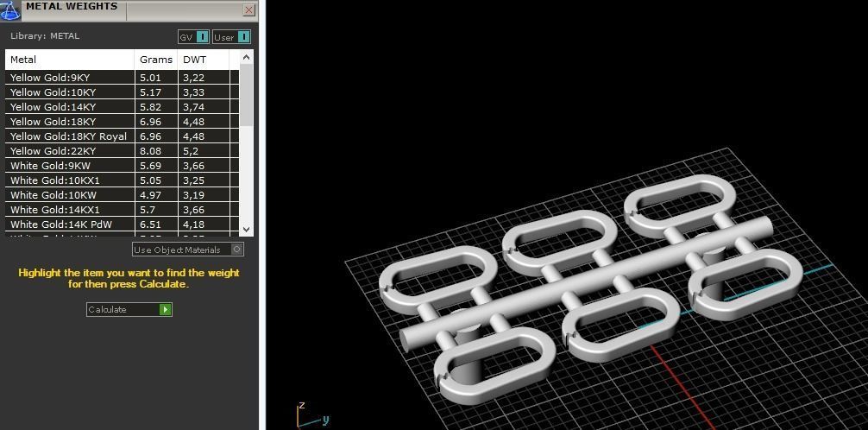
Task: Select the Metal Weights tab title
Action: (x=72, y=7)
